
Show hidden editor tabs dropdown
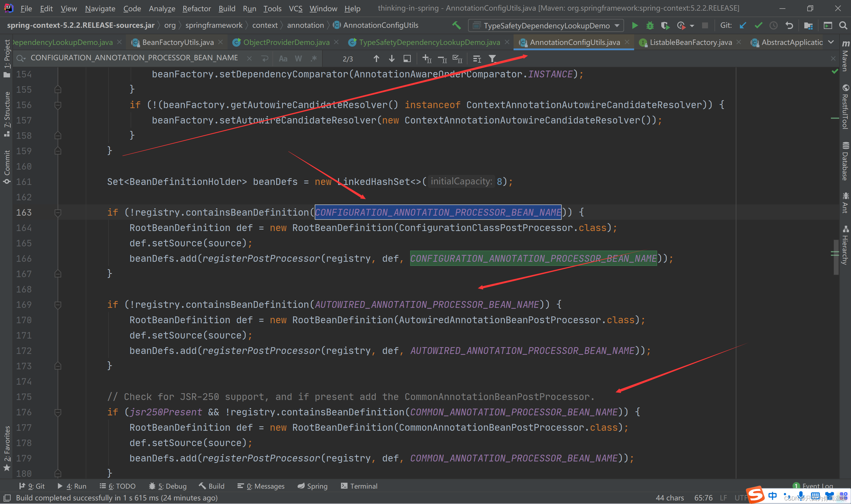pyautogui.click(x=831, y=42)
